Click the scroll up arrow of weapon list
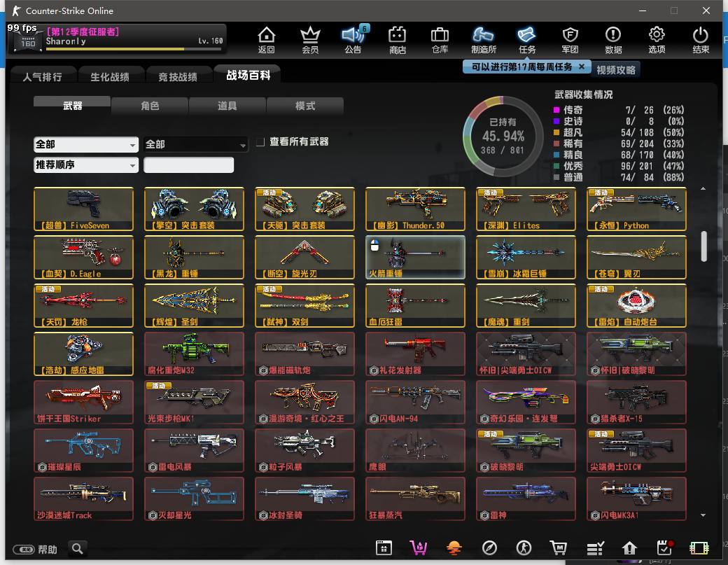728x565 pixels. [703, 188]
